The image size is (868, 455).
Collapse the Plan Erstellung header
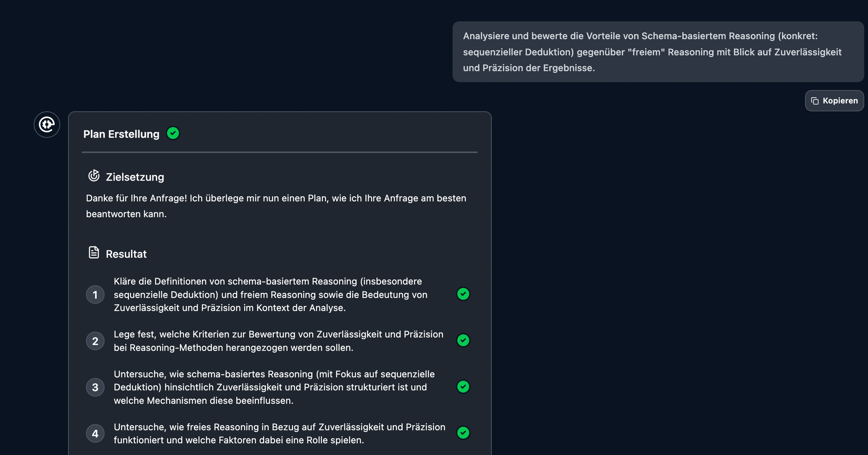tap(121, 134)
